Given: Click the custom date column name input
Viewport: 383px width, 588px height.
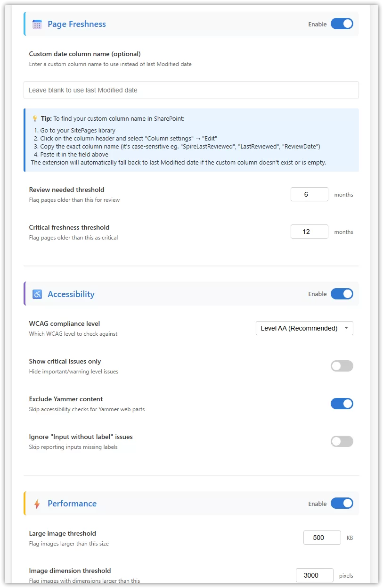Looking at the screenshot, I should (191, 90).
